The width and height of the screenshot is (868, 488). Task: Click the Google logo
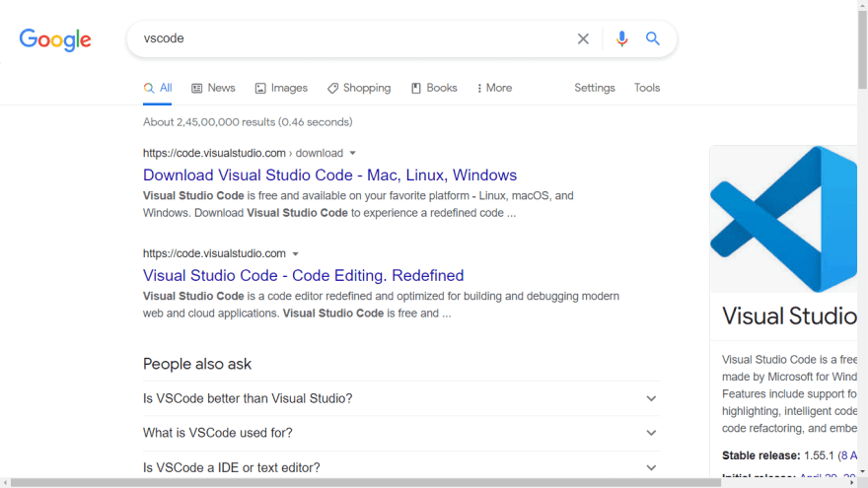tap(55, 39)
